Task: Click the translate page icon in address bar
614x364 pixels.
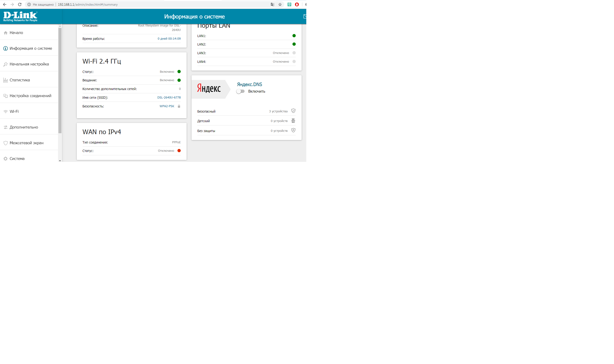Action: click(272, 4)
